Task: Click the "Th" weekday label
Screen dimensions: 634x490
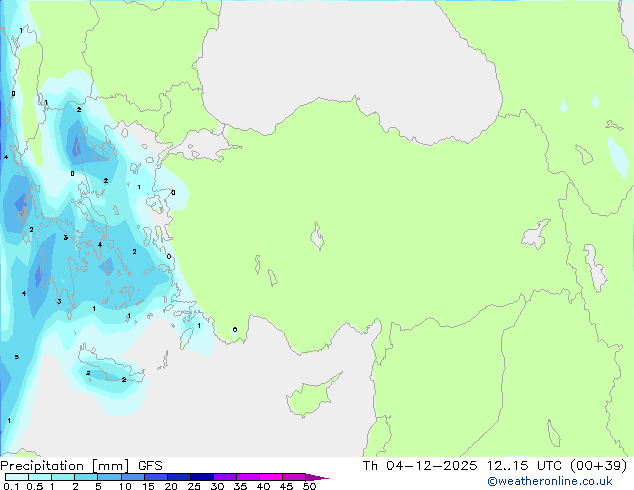Action: [x=370, y=466]
